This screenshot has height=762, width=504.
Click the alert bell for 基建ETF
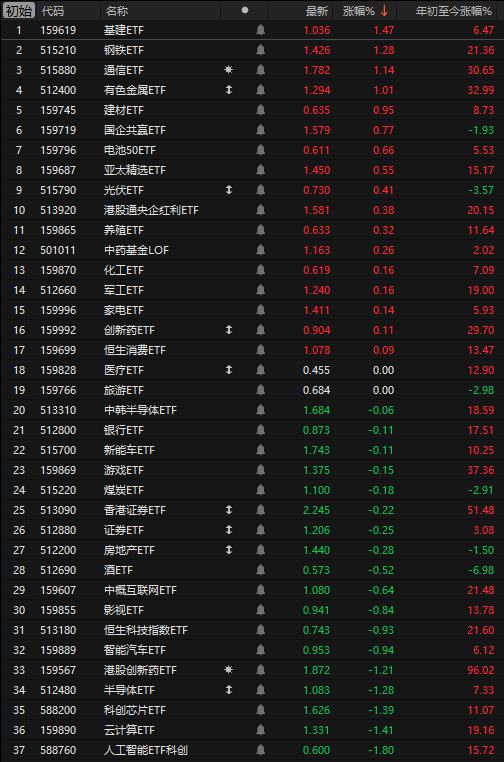(x=261, y=30)
